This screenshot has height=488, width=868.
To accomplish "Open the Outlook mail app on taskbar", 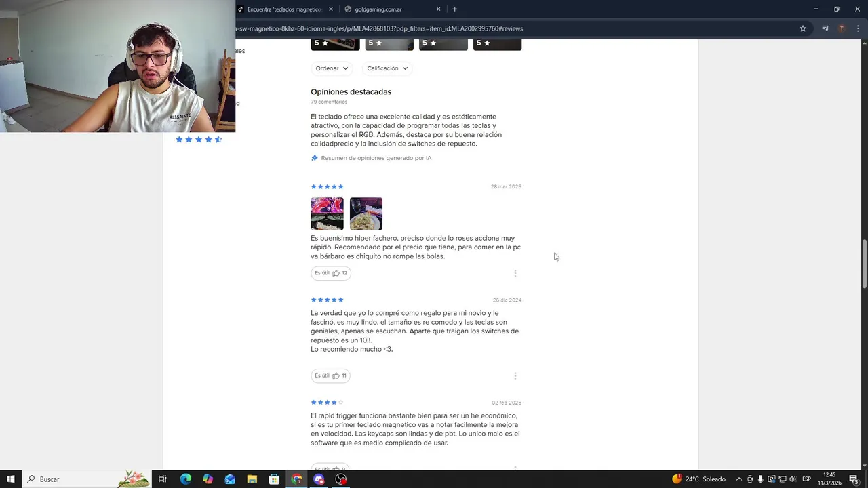I will pos(230,479).
